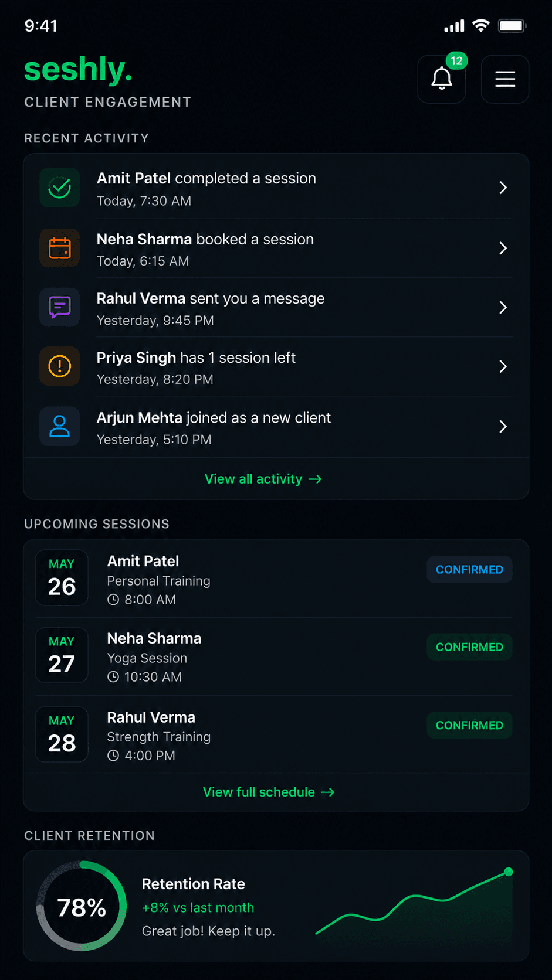
Task: Tap the orange calendar booking icon
Action: point(60,248)
